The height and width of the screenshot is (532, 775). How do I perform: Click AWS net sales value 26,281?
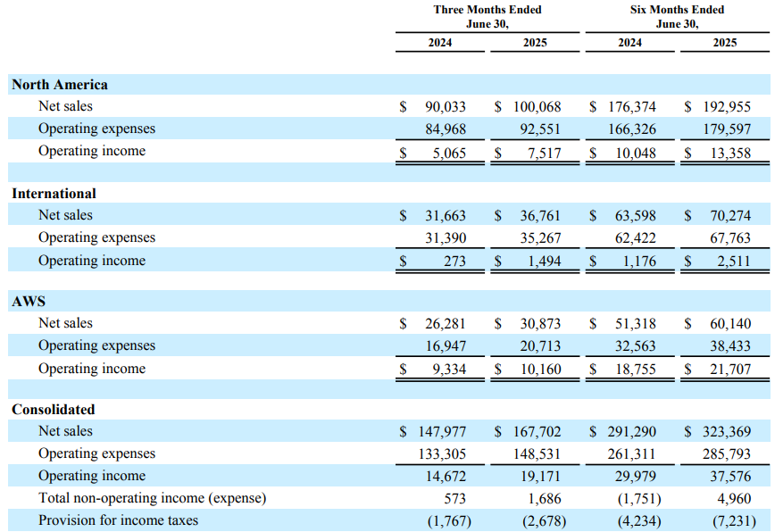tap(446, 323)
